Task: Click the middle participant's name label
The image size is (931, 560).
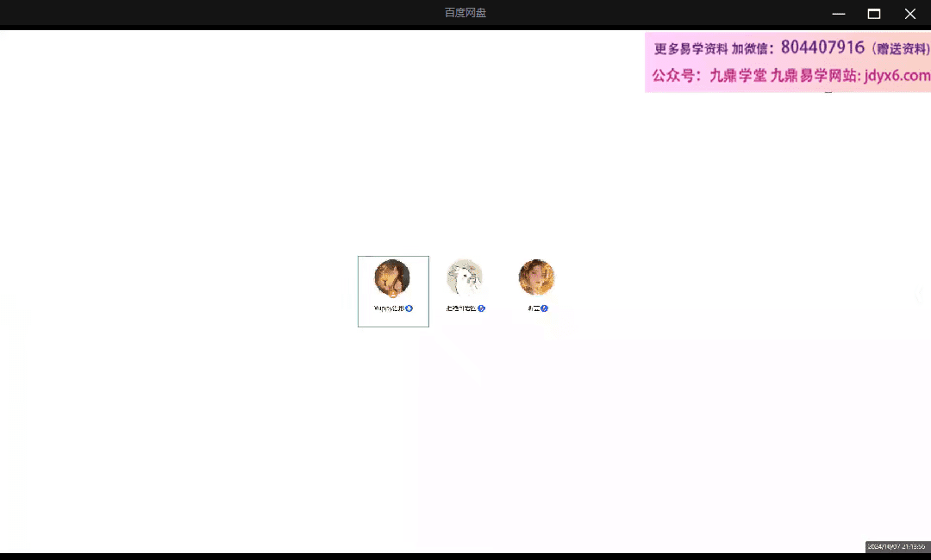Action: click(461, 308)
